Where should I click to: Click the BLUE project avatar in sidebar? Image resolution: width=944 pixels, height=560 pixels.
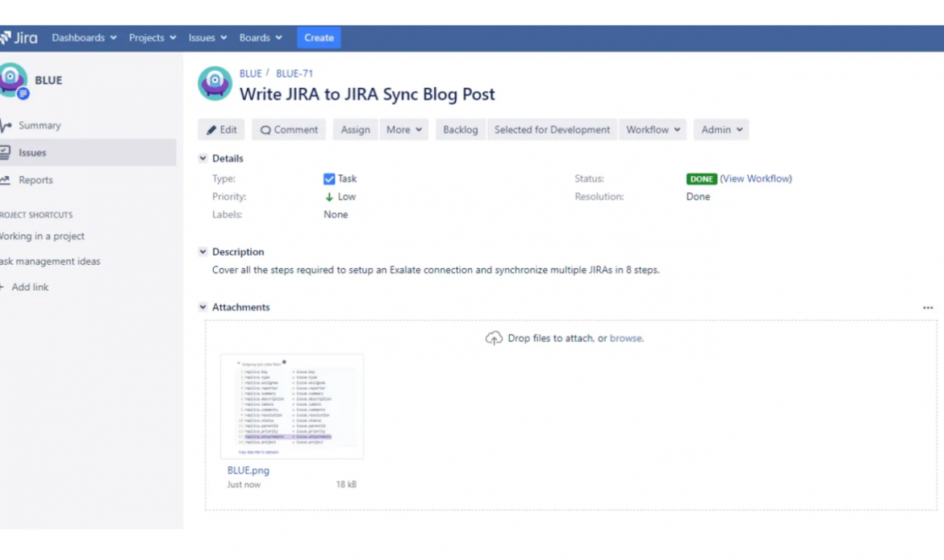pos(13,80)
